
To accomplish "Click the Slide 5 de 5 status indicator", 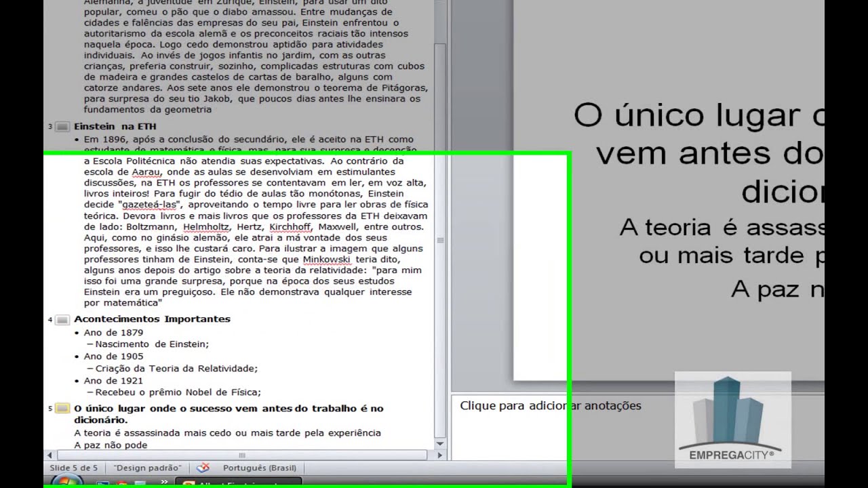I will pyautogui.click(x=74, y=468).
